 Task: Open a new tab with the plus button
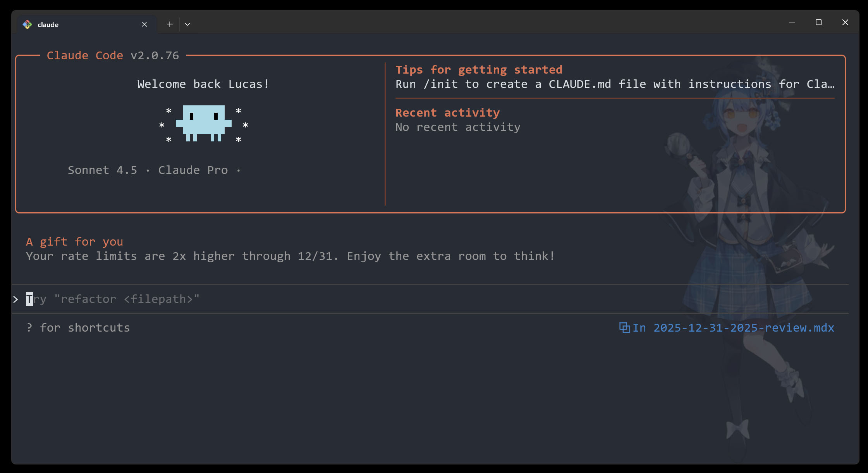[170, 24]
